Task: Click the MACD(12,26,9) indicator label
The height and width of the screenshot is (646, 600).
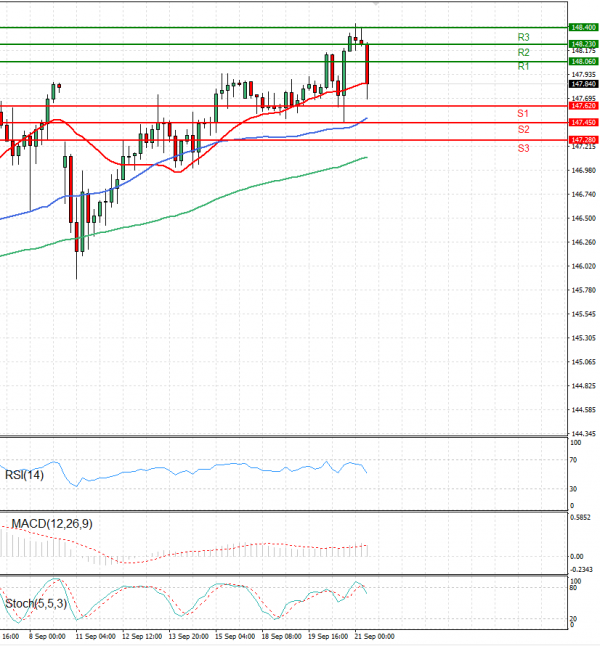Action: pyautogui.click(x=52, y=524)
